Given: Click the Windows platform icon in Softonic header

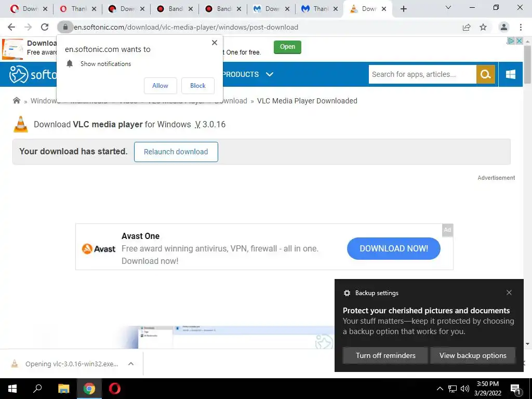Looking at the screenshot, I should (x=511, y=74).
